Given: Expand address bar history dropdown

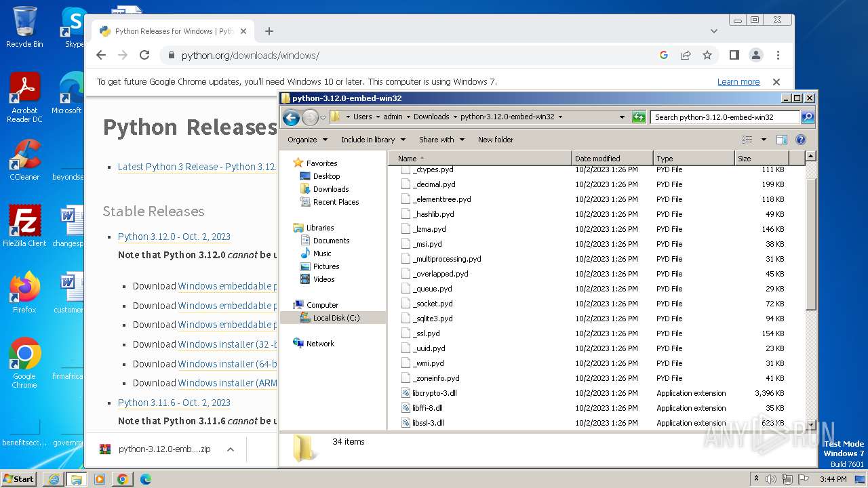Looking at the screenshot, I should click(622, 117).
